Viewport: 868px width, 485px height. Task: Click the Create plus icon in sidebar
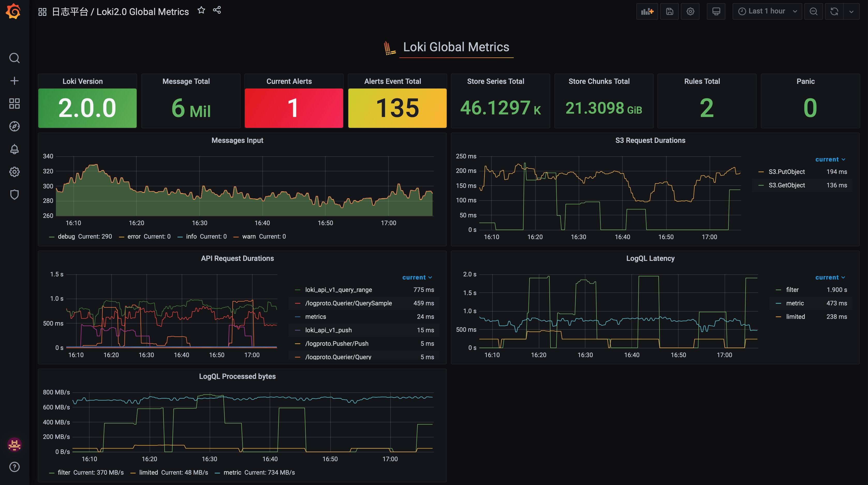tap(14, 80)
